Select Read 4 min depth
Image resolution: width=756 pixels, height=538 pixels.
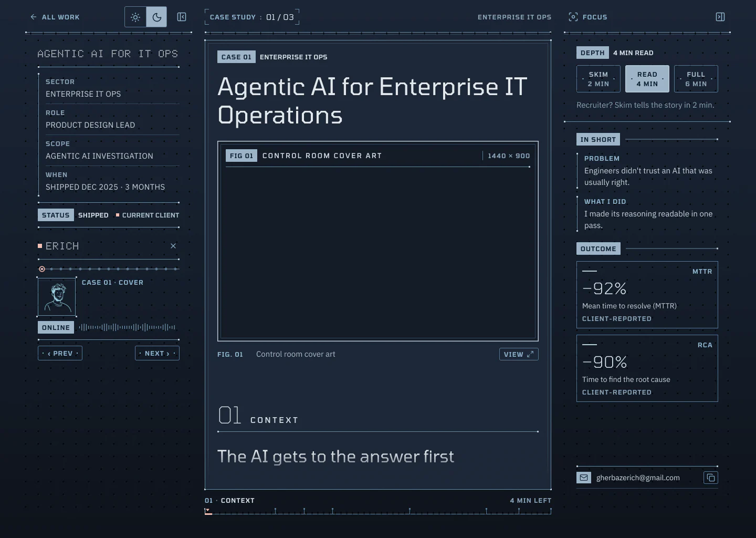(647, 79)
